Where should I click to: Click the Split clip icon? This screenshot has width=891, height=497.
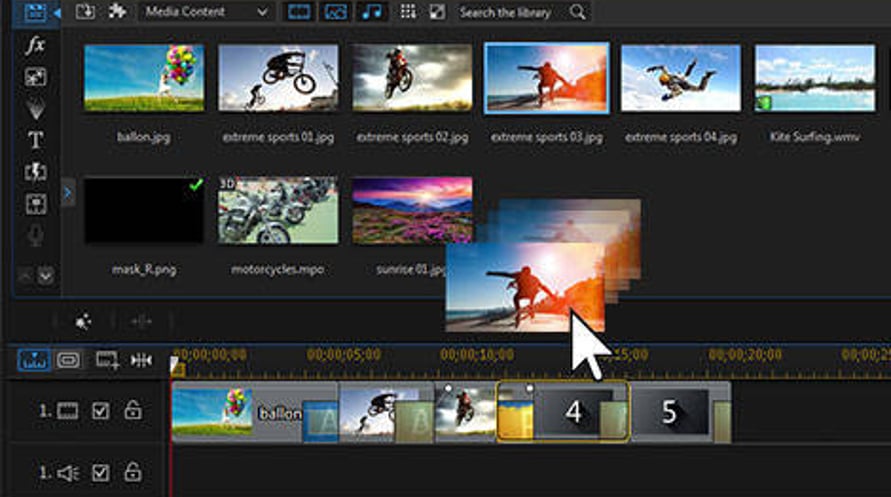point(141,321)
